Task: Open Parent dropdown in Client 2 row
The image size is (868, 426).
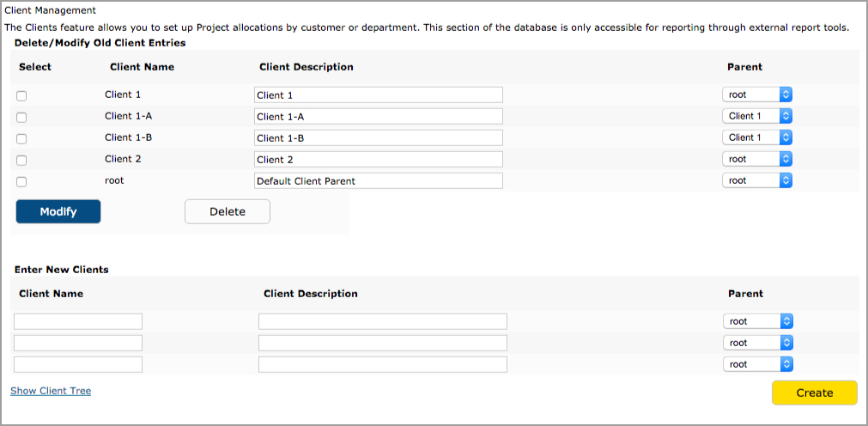Action: pos(757,159)
